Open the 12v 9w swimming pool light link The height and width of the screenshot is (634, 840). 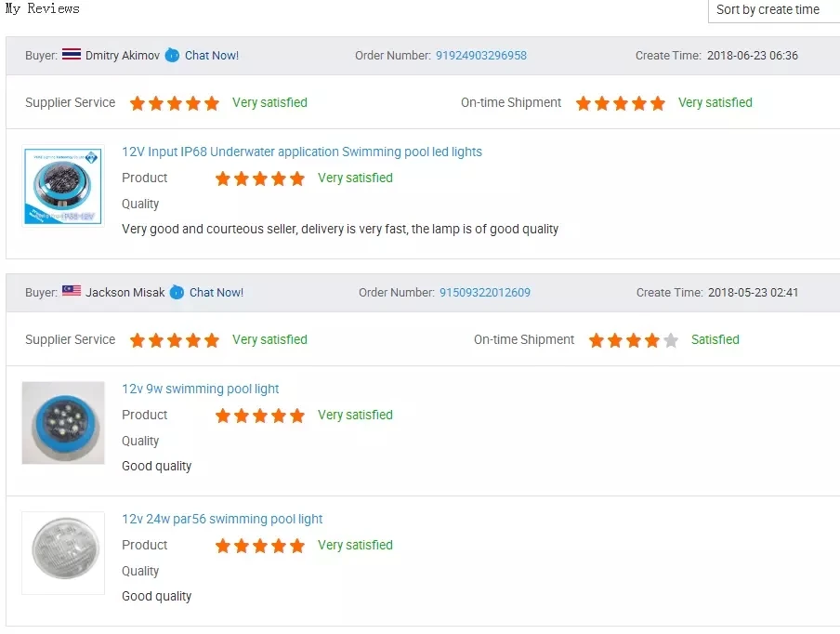coord(201,390)
